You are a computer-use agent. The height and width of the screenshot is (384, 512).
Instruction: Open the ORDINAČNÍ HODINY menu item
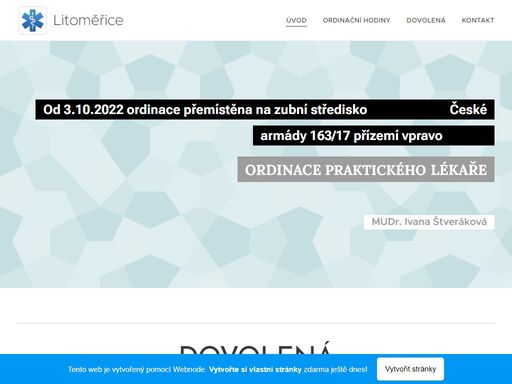[x=356, y=20]
